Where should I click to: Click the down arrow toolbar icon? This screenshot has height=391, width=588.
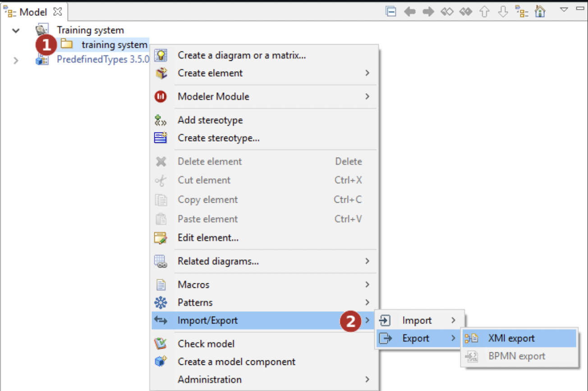click(x=503, y=12)
